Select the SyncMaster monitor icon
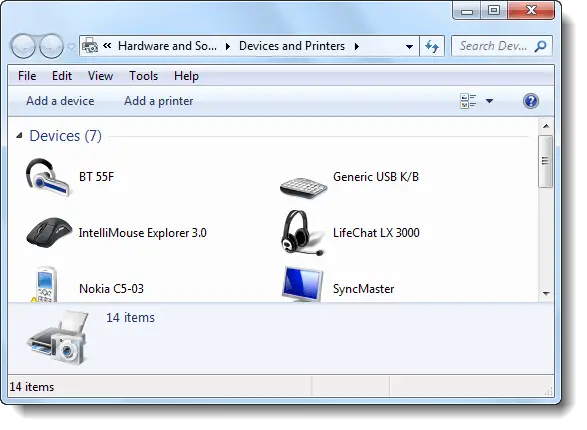The height and width of the screenshot is (430, 587). pos(302,284)
